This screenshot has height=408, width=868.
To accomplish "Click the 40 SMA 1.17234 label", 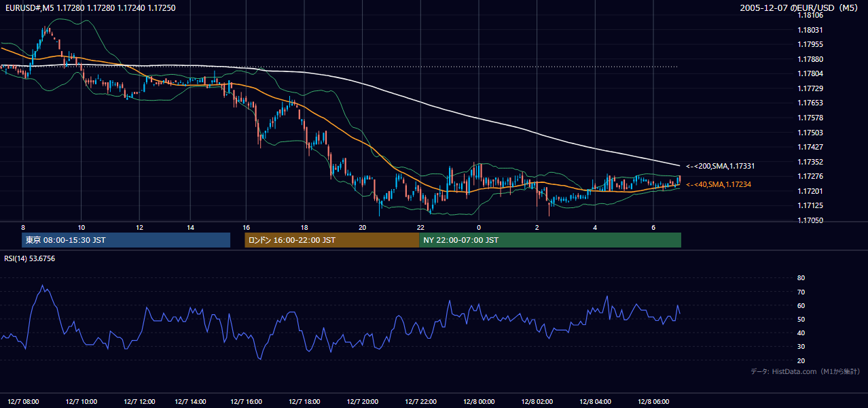I will (718, 184).
